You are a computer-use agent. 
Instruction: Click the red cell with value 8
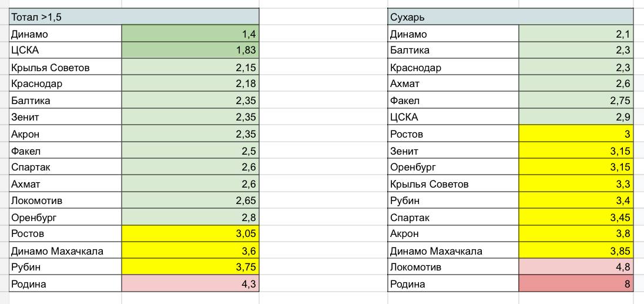tap(576, 284)
